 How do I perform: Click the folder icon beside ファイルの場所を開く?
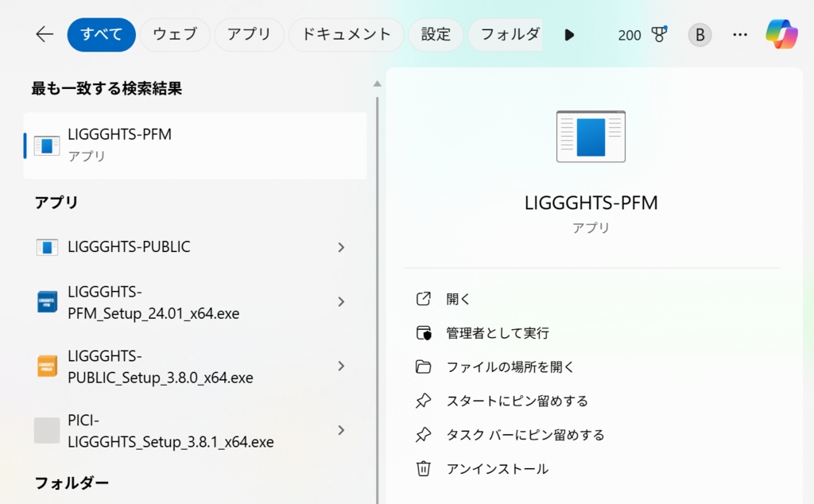pyautogui.click(x=424, y=366)
